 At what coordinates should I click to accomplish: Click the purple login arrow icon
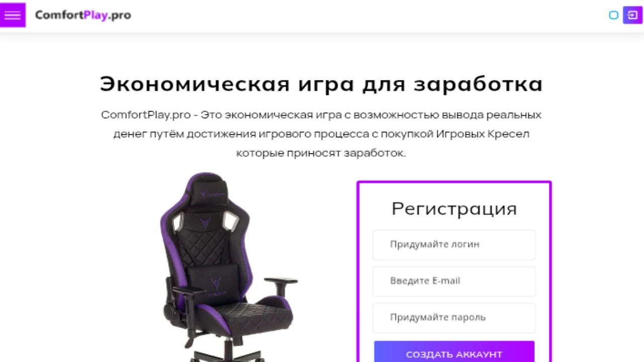632,15
